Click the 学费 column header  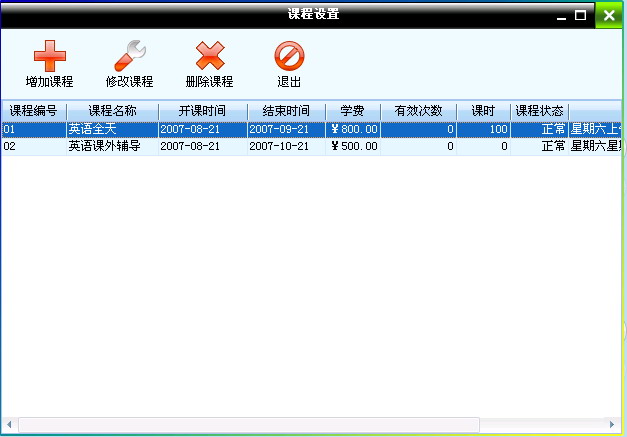[x=352, y=111]
